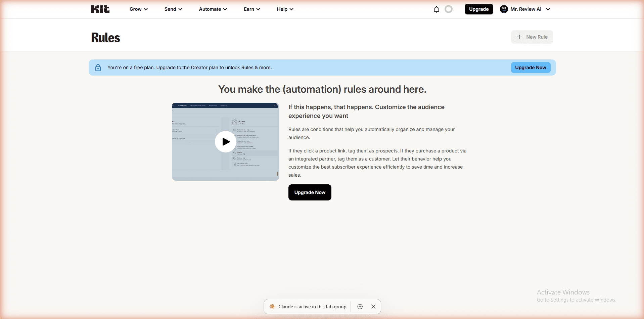Play the Rules tutorial video
The height and width of the screenshot is (319, 644).
(x=226, y=141)
